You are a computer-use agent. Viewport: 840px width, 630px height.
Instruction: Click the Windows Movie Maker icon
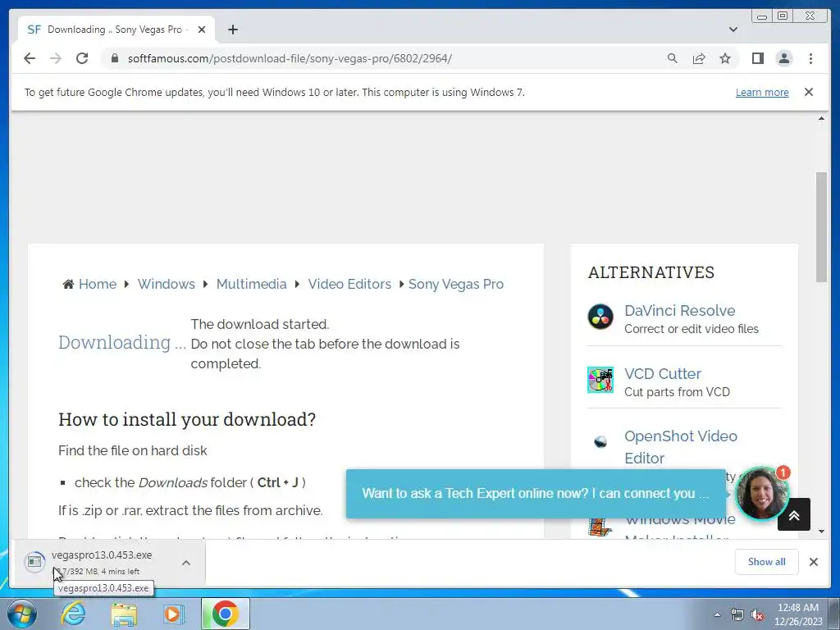click(x=600, y=527)
